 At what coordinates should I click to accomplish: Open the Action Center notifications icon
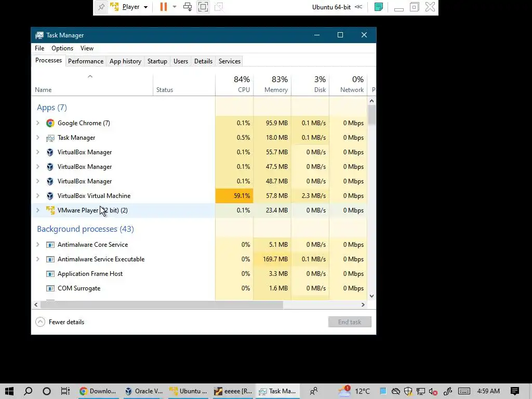(x=515, y=391)
